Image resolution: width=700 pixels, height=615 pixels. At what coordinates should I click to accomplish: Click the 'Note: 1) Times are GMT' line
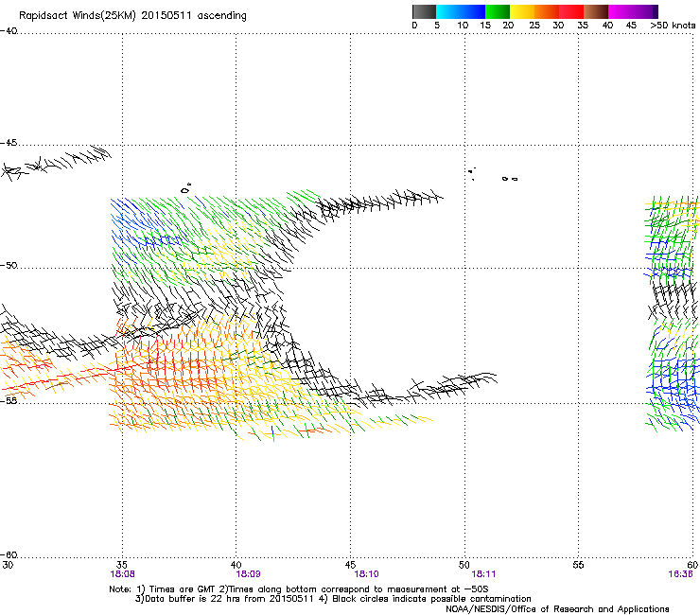[x=299, y=589]
